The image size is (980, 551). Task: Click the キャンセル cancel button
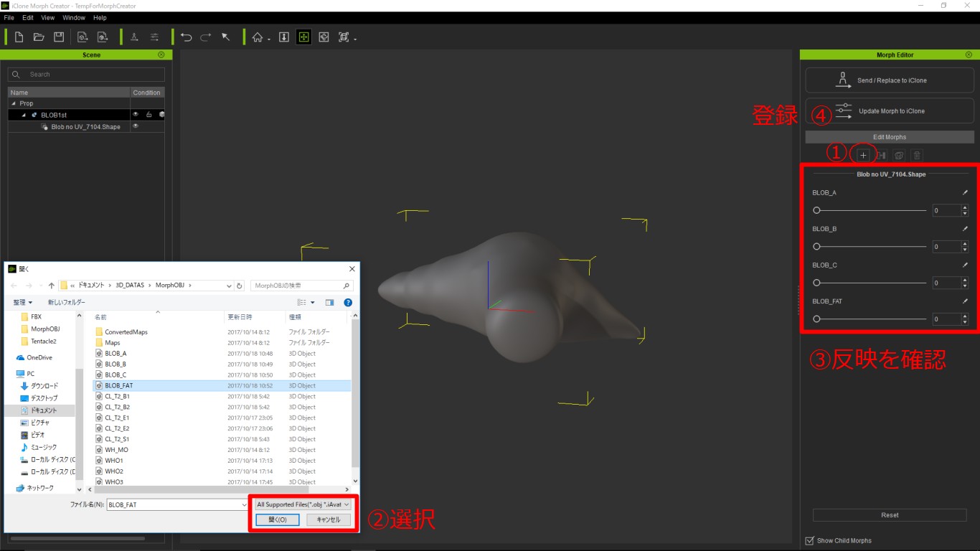coord(329,519)
